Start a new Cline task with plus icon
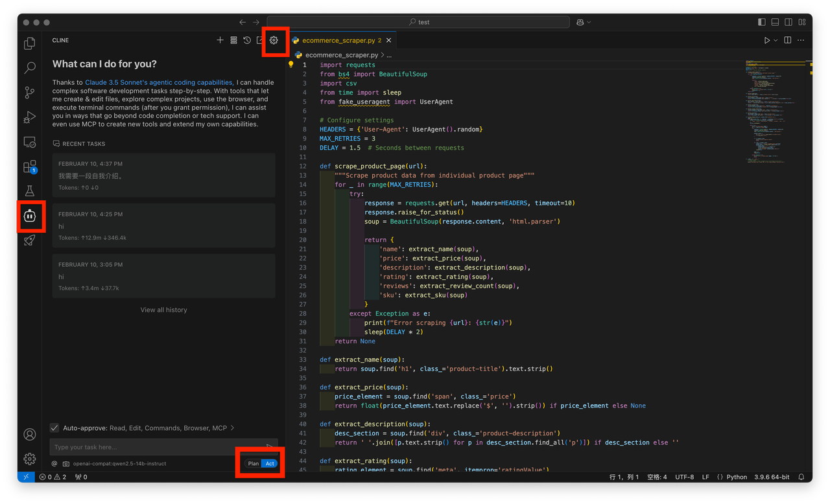Image resolution: width=830 pixels, height=504 pixels. coord(220,40)
